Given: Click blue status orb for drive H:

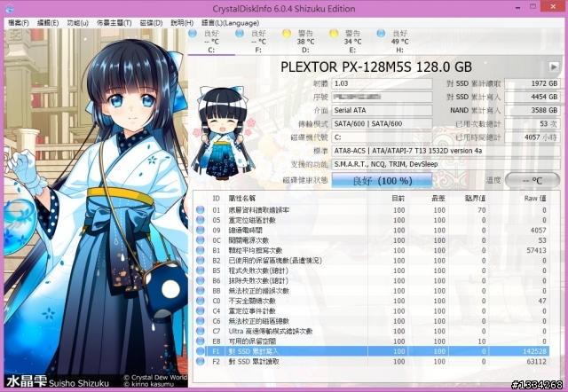Looking at the screenshot, I should click(381, 34).
